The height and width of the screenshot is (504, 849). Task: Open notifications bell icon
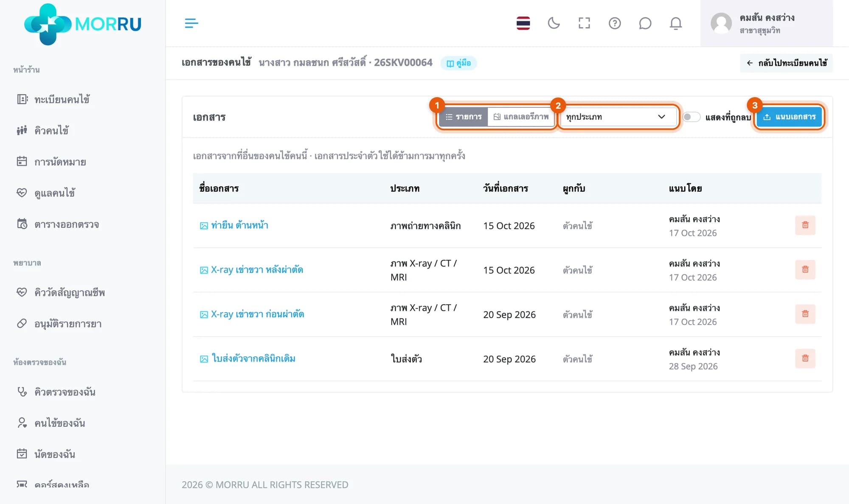[x=675, y=23]
